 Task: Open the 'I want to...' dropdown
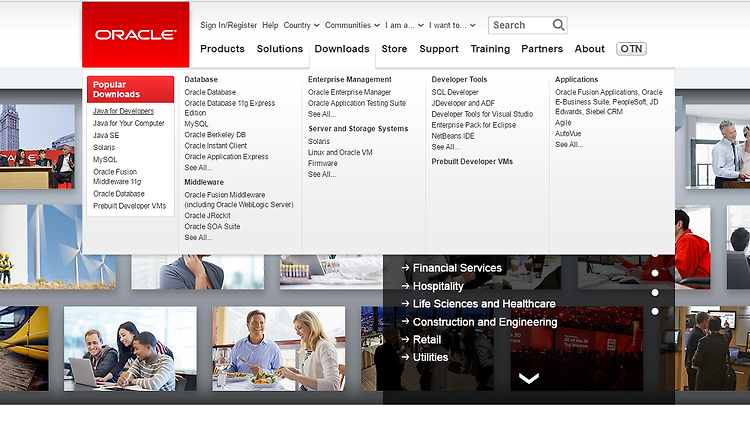(x=452, y=25)
